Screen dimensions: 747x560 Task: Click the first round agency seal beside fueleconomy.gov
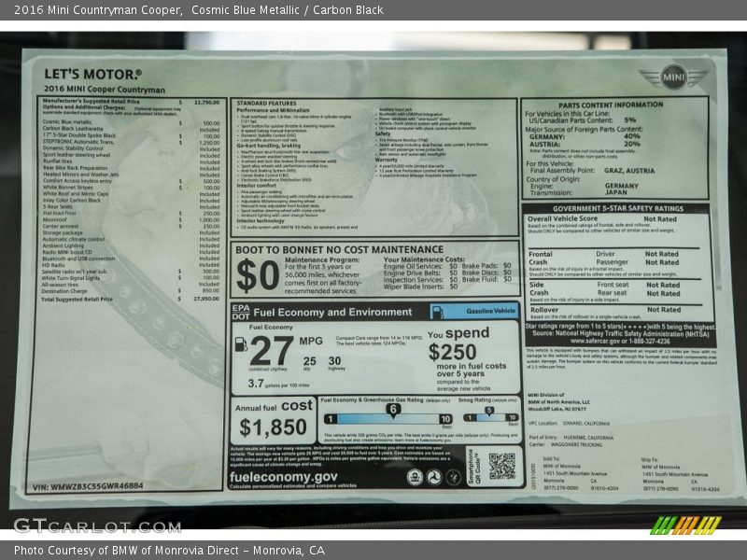[415, 477]
